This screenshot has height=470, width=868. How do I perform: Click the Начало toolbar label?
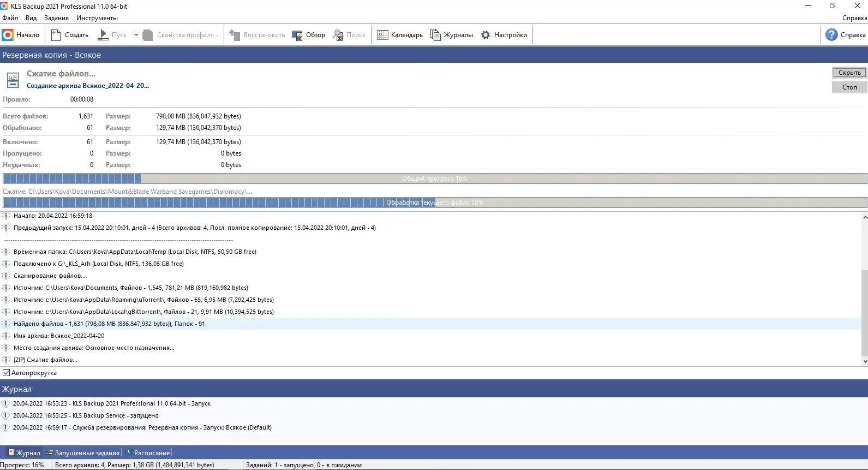(28, 35)
